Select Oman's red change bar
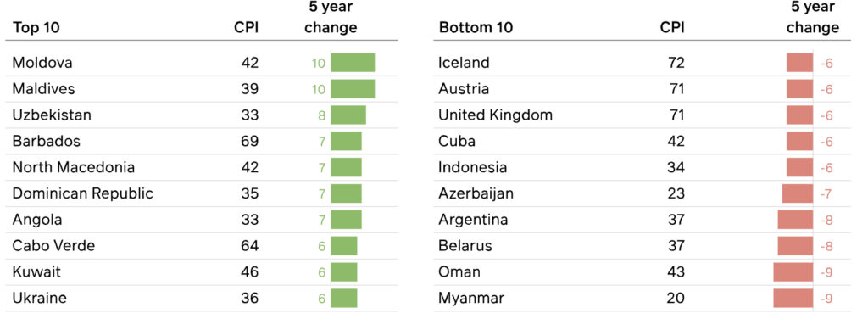The height and width of the screenshot is (319, 868). pyautogui.click(x=793, y=272)
